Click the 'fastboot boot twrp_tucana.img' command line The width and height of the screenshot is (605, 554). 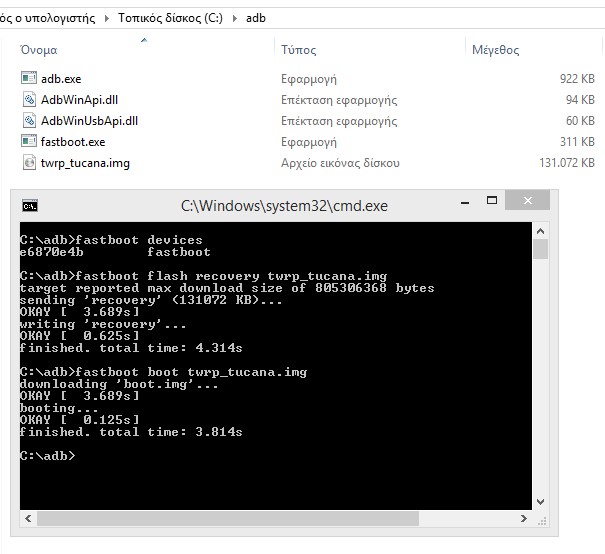click(164, 372)
